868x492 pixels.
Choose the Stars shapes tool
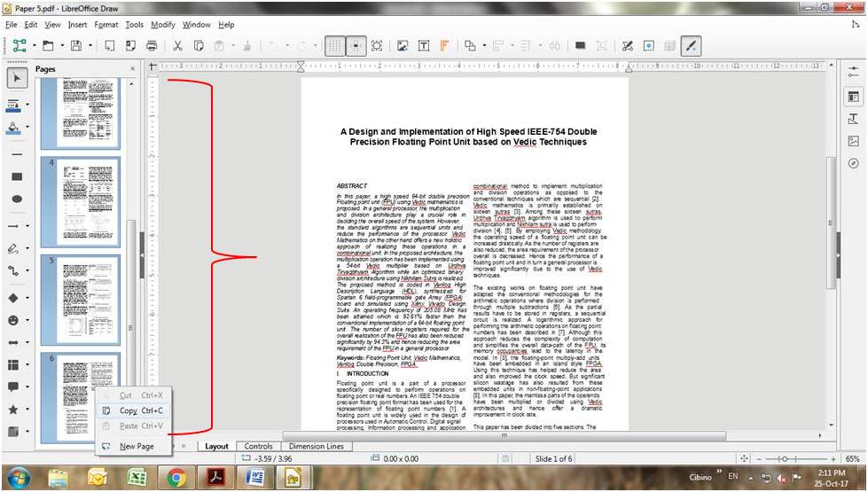click(x=14, y=409)
